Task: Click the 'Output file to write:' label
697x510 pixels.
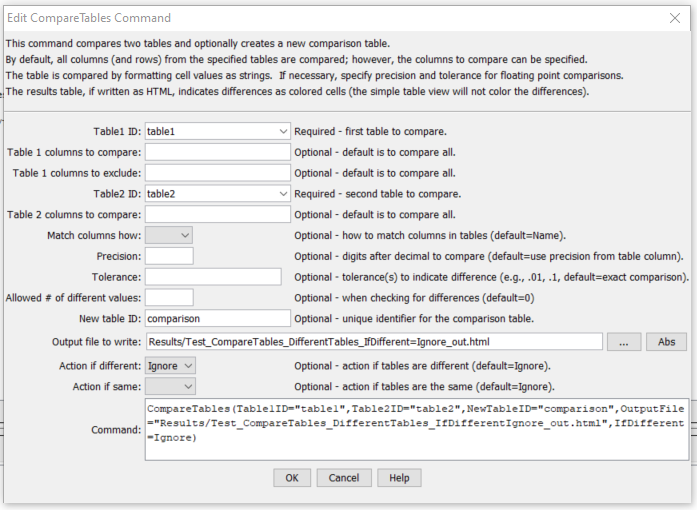Action: point(96,342)
